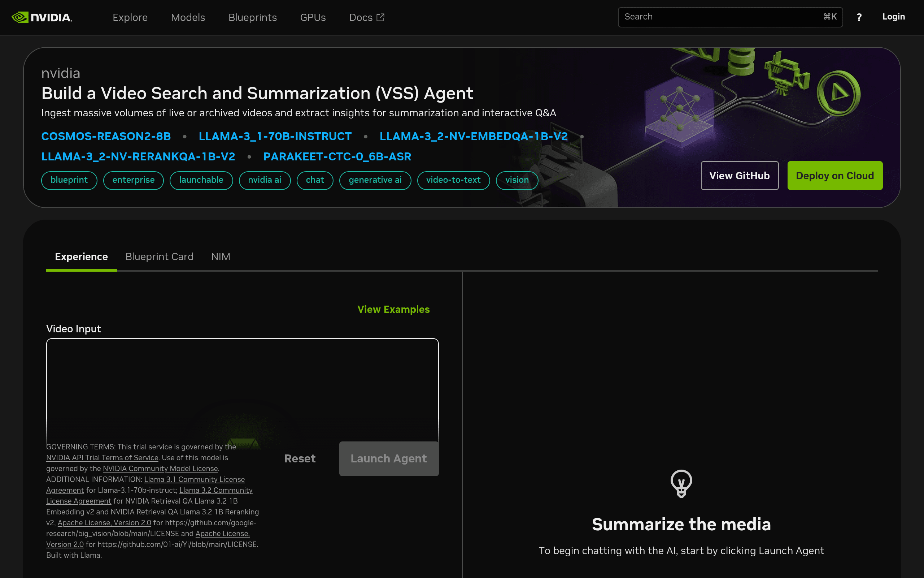Open the Explore menu

coord(130,17)
